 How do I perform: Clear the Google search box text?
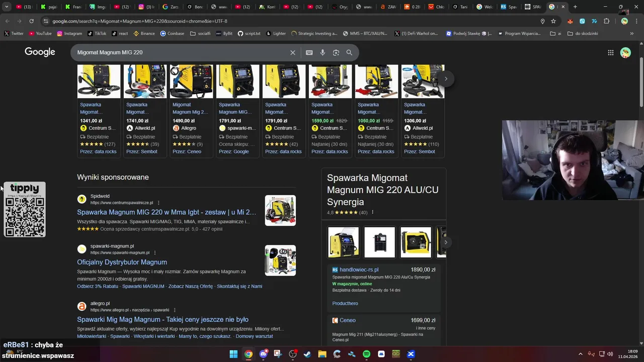pos(292,52)
